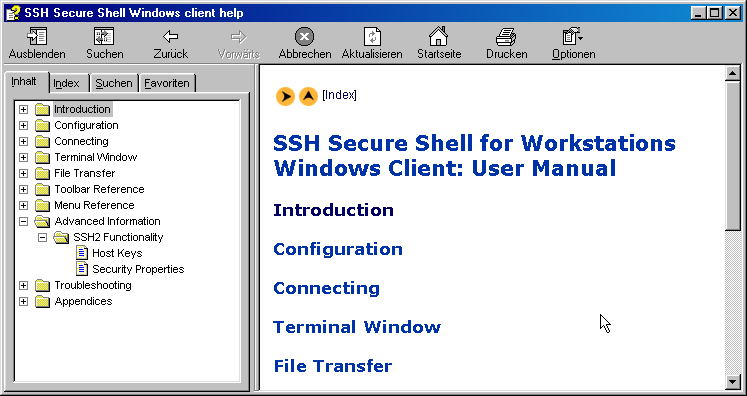Open the Introduction heading link
This screenshot has height=396, width=747.
pyautogui.click(x=333, y=210)
